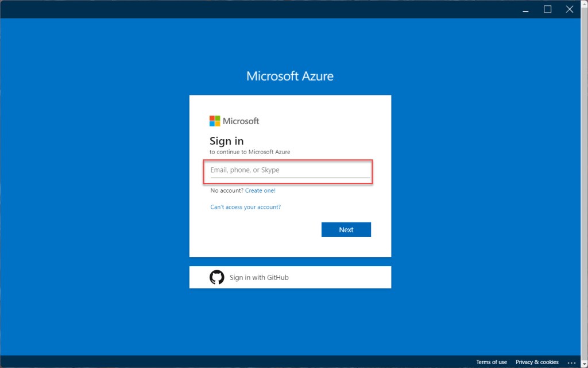This screenshot has width=588, height=368.
Task: Click the "No account?" label text
Action: (227, 190)
